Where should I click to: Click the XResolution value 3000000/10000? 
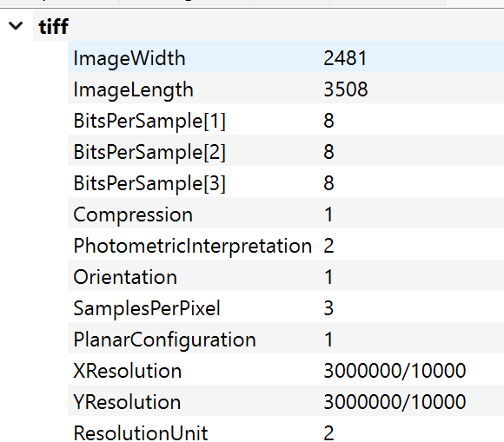coord(395,371)
